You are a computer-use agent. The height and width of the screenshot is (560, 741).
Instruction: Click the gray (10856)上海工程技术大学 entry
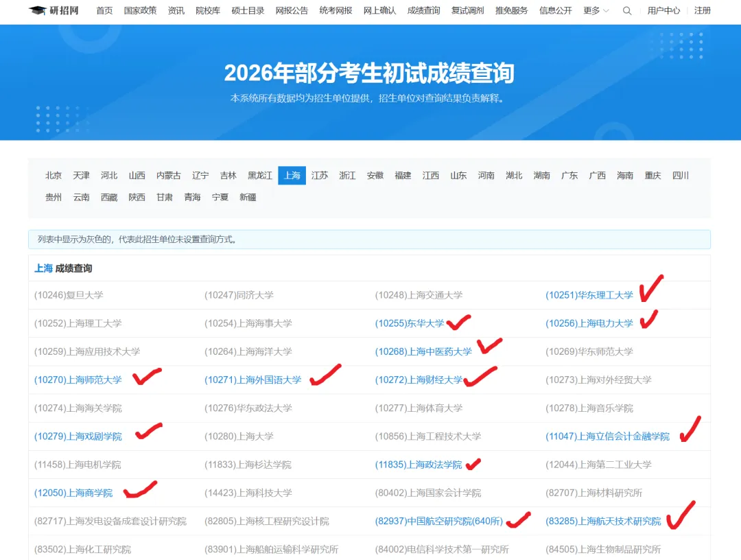[427, 436]
